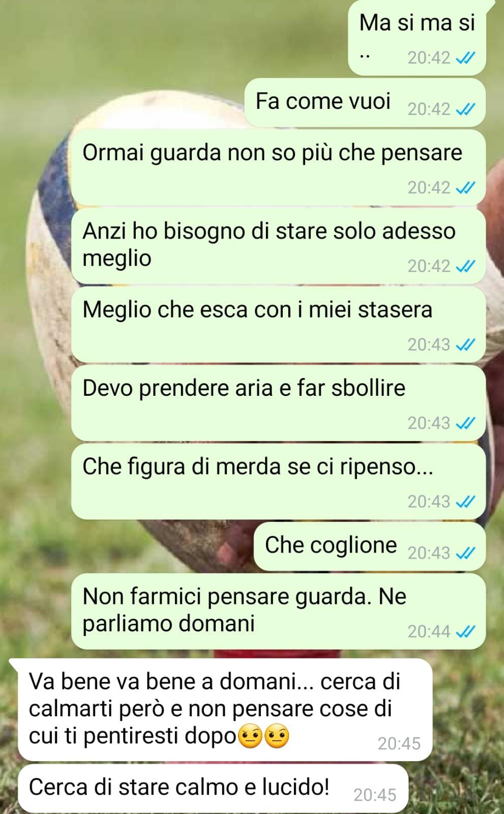The width and height of the screenshot is (504, 814).
Task: Tap blue ticks on 'Devo prendere aria' message
Action: [x=465, y=423]
